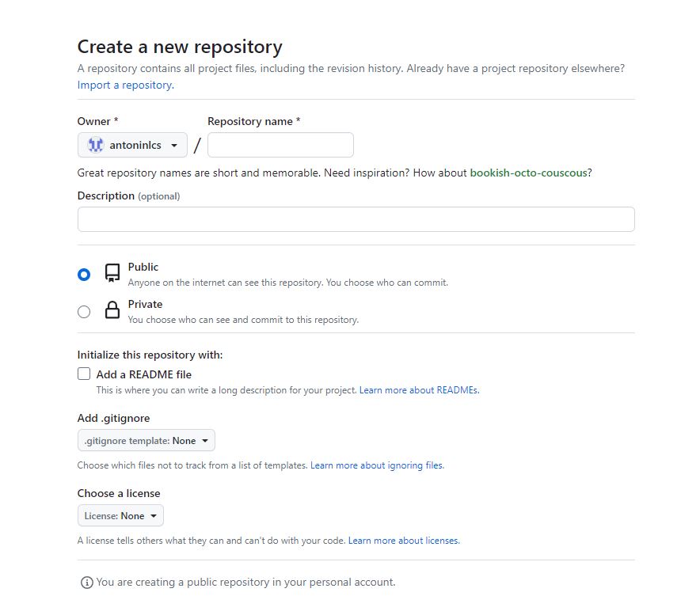Enable the Add a README file checkbox

pos(84,374)
